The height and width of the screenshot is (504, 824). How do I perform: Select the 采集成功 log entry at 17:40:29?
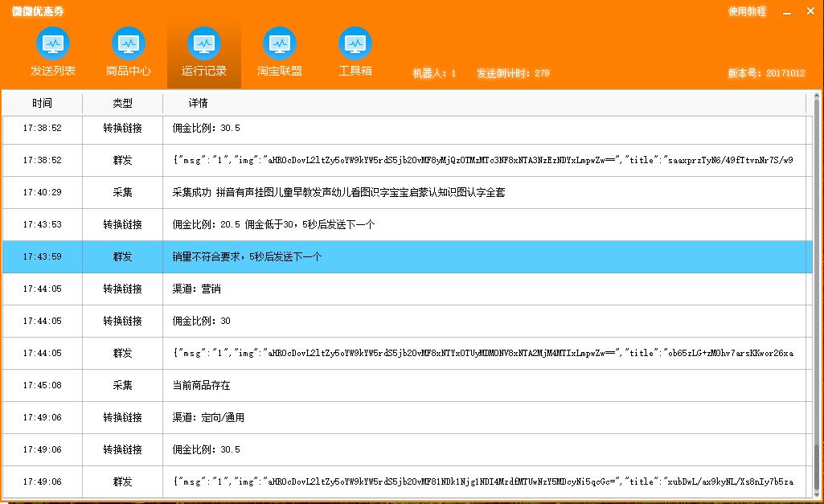point(322,192)
